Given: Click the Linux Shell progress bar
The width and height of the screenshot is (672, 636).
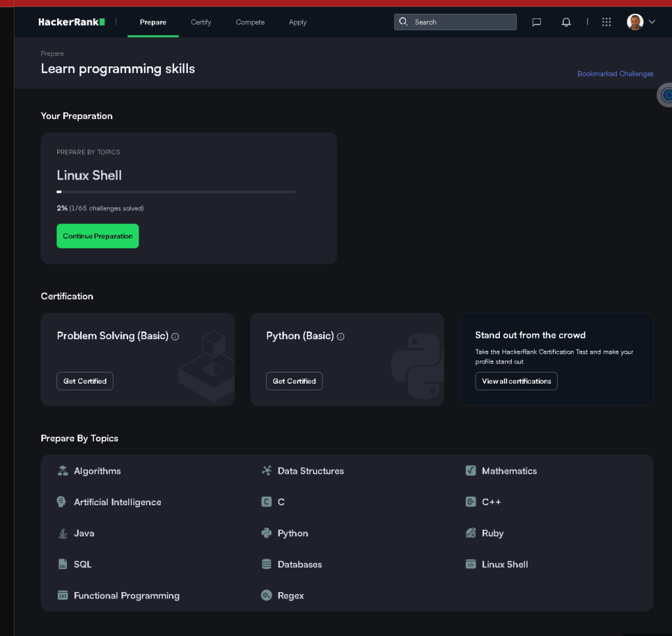Looking at the screenshot, I should click(x=176, y=192).
